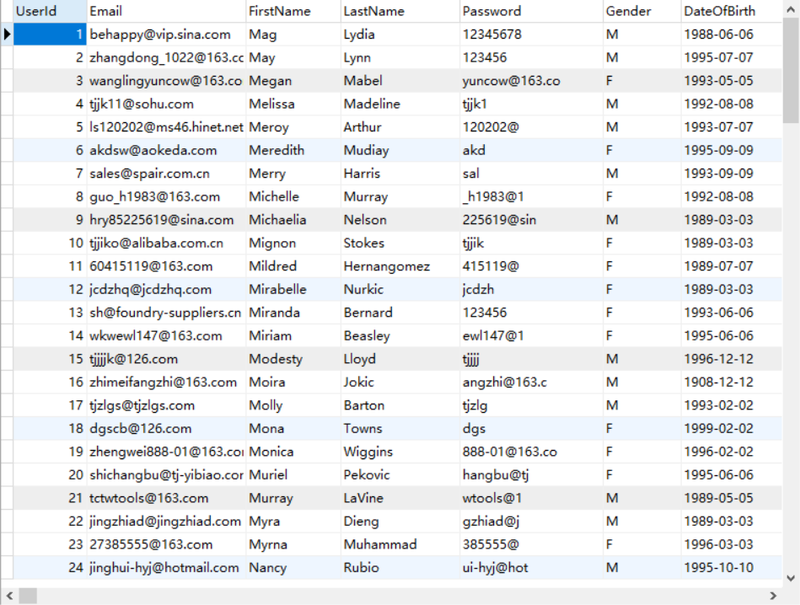800x605 pixels.
Task: Click the FirstName column header
Action: click(x=293, y=11)
